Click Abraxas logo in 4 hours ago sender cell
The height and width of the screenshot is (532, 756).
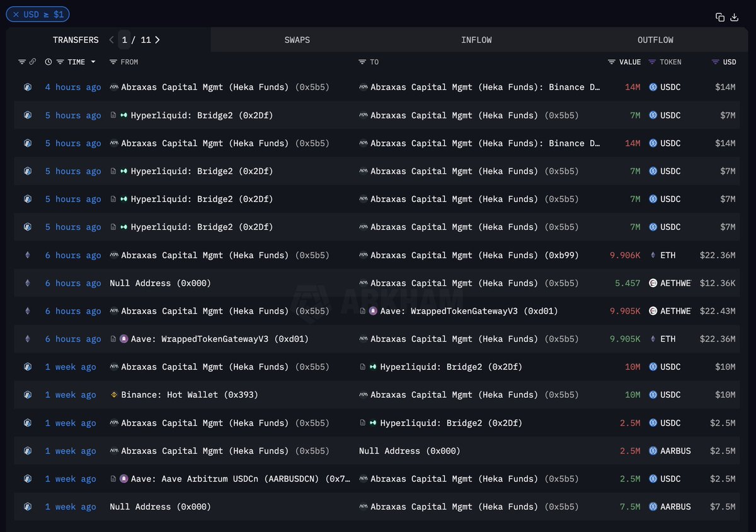click(x=114, y=88)
